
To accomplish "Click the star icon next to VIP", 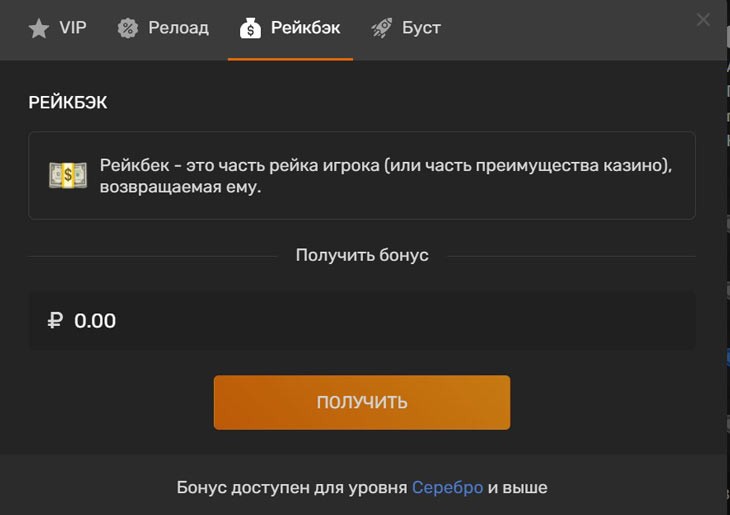I will point(39,29).
